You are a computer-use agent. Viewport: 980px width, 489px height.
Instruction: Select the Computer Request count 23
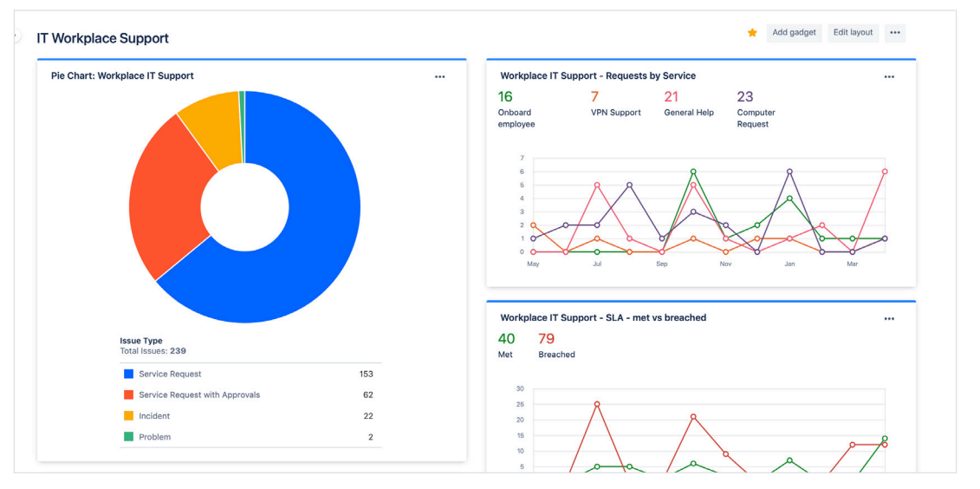coord(745,97)
